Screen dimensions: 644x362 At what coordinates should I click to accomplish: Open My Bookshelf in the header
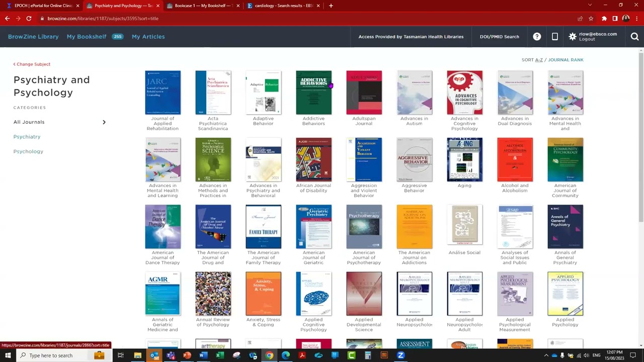pyautogui.click(x=87, y=37)
